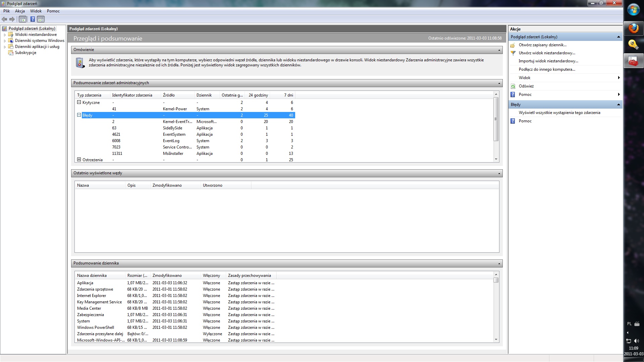
Task: Open the Widok menu in menu bar
Action: (36, 11)
